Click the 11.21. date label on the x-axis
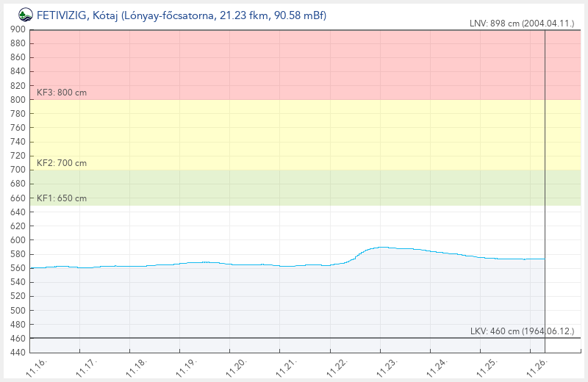 click(x=287, y=367)
